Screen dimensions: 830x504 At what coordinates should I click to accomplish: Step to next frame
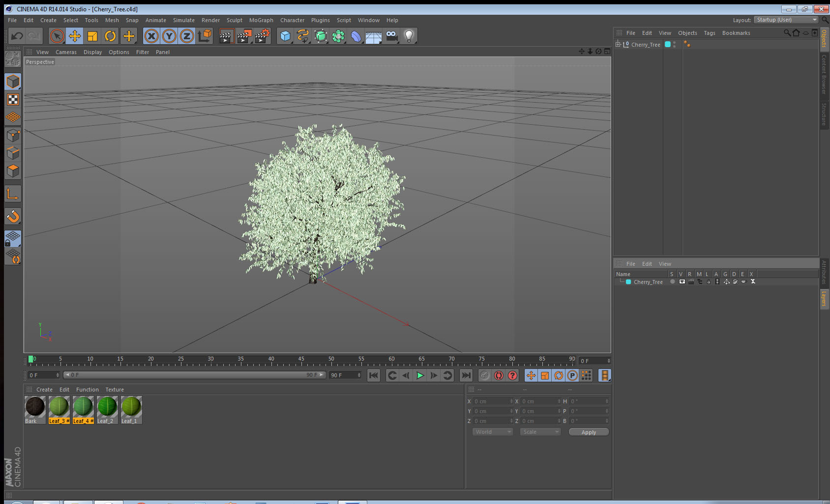pyautogui.click(x=434, y=375)
